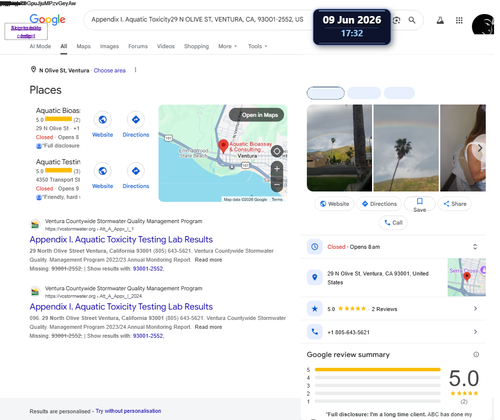Open Website icon for Aquatic Testing listing
500x420 pixels.
pyautogui.click(x=103, y=171)
